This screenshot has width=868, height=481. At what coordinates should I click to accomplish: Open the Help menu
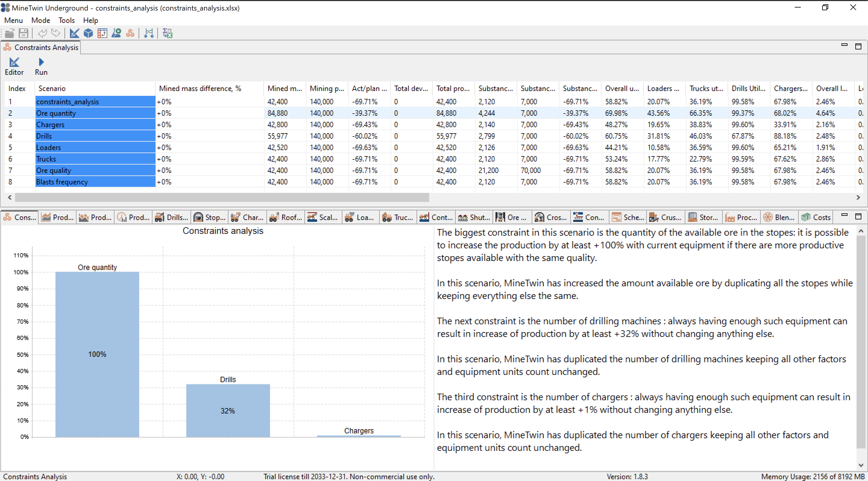click(90, 20)
